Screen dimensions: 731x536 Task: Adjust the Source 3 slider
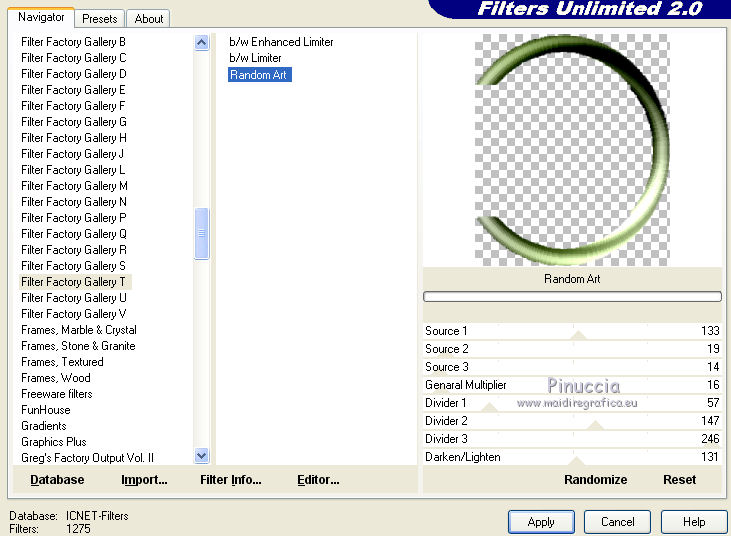coord(572,367)
